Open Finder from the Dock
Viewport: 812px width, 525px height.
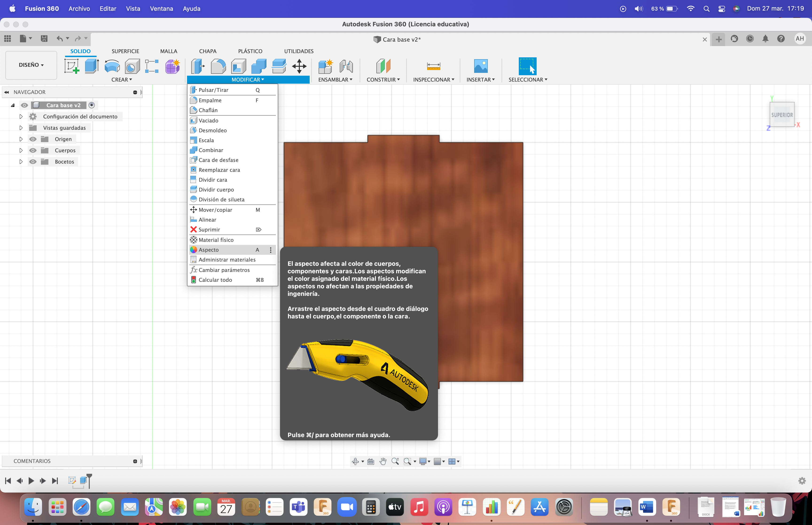(x=33, y=507)
